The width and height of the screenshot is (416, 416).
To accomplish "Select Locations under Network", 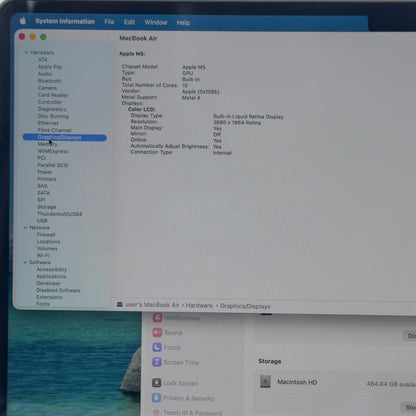I will click(x=49, y=242).
